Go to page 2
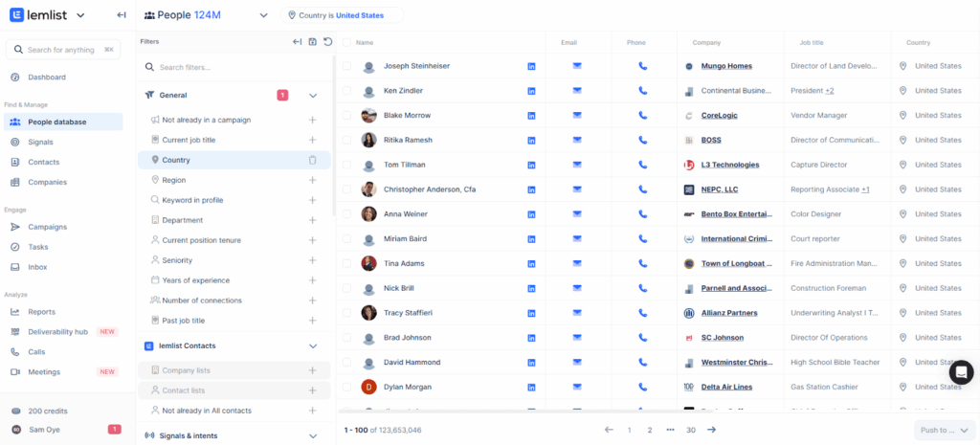The width and height of the screenshot is (980, 445). [x=650, y=430]
